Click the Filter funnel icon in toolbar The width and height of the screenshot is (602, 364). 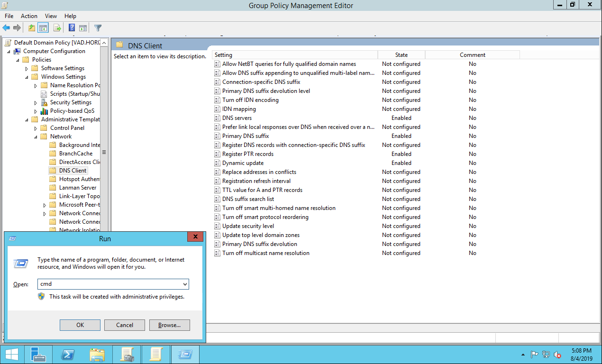click(98, 28)
